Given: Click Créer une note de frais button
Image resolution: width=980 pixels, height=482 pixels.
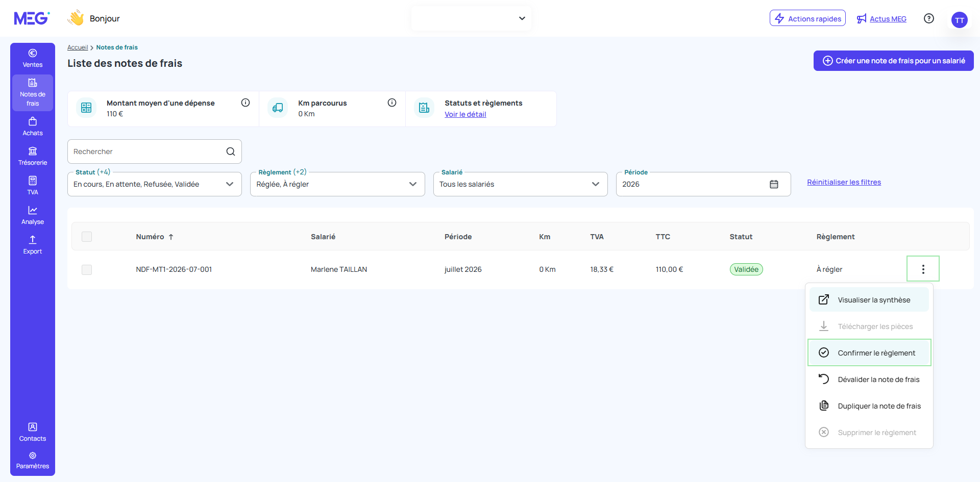Looking at the screenshot, I should point(893,61).
